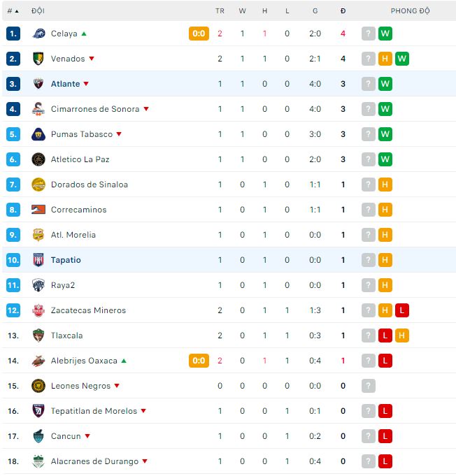
Task: Click Leones Negros' gray ? form badge
Action: click(369, 386)
